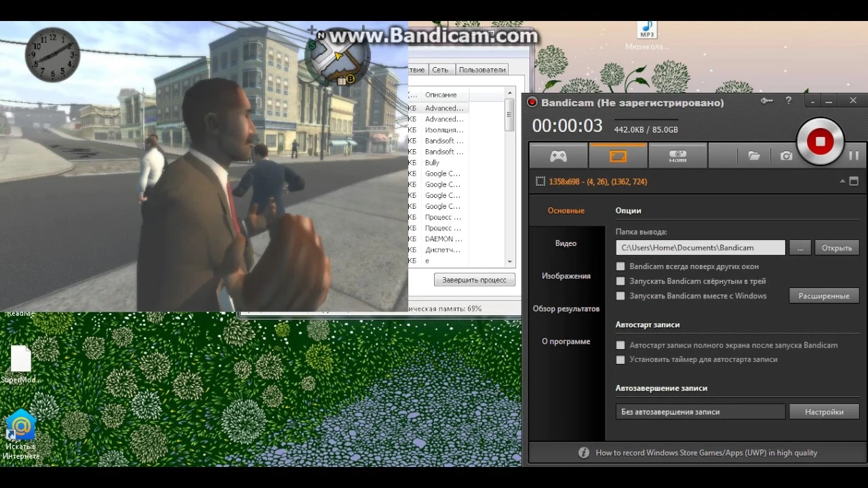Browse output folder with the ... button
This screenshot has height=488, width=868.
pos(800,248)
